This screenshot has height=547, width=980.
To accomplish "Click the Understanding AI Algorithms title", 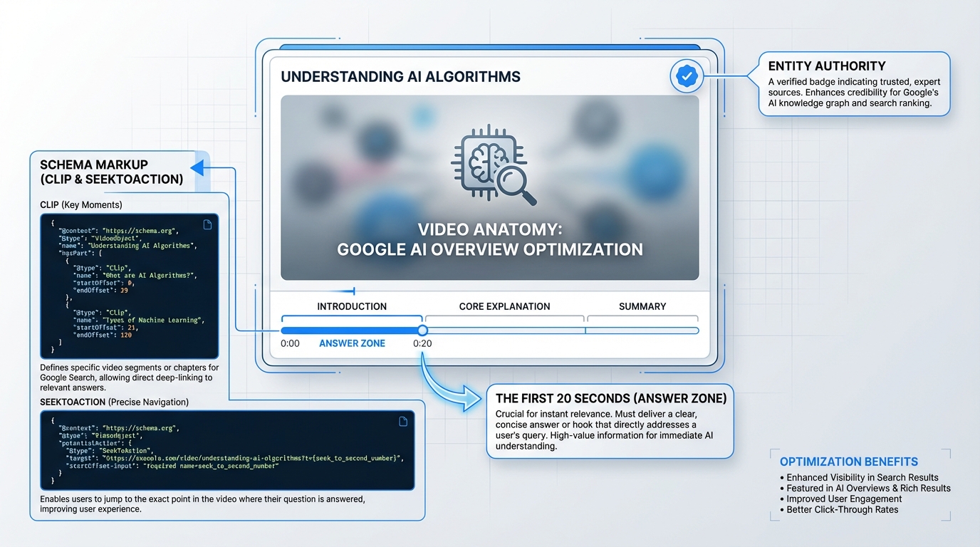I will click(x=401, y=76).
